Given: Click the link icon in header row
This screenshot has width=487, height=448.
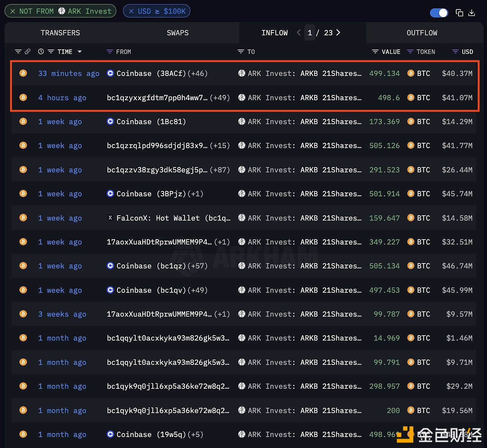Looking at the screenshot, I should [27, 52].
